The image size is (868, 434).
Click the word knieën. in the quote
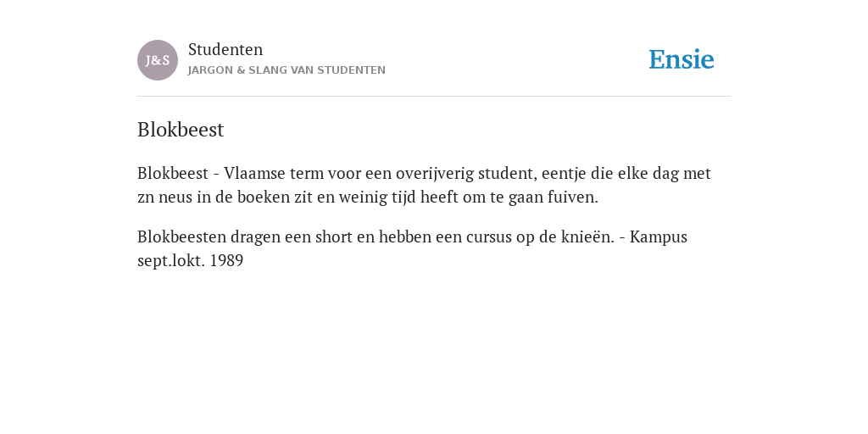pos(587,237)
